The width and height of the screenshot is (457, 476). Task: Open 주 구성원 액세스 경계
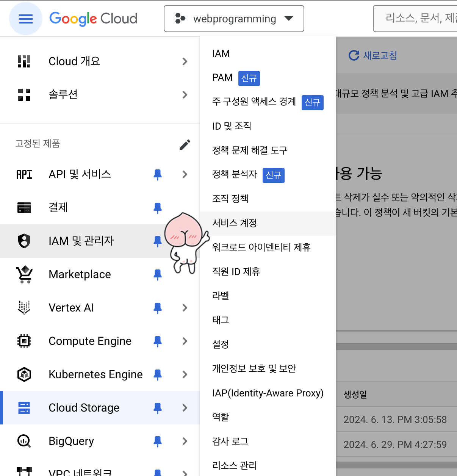pos(268,102)
